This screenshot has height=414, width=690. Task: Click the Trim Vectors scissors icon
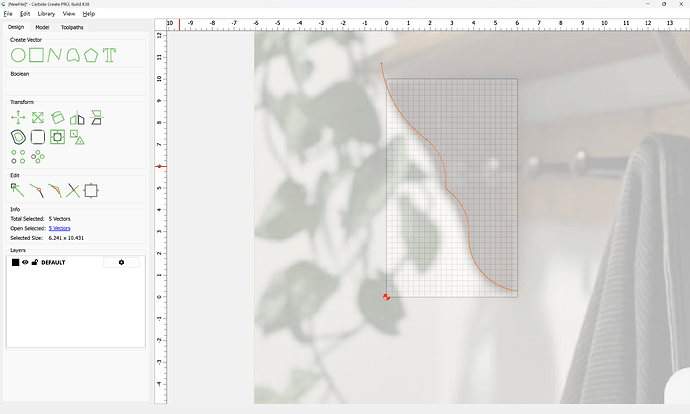[73, 189]
